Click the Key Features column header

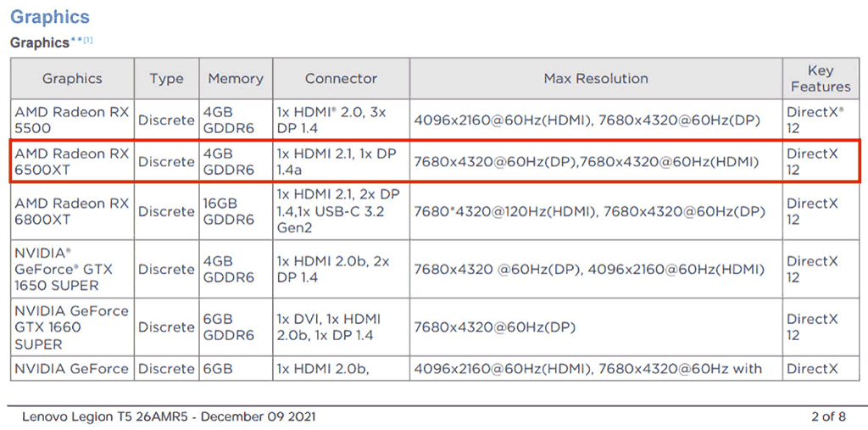[821, 79]
